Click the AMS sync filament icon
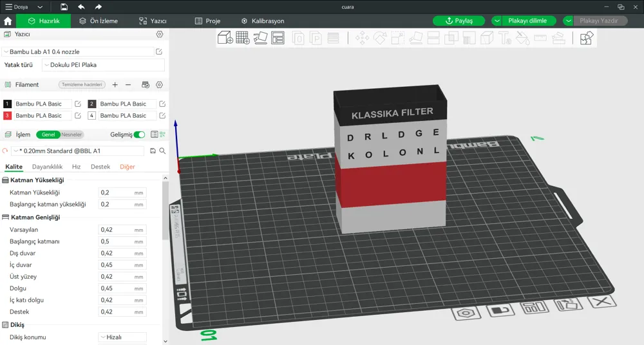 tap(146, 84)
